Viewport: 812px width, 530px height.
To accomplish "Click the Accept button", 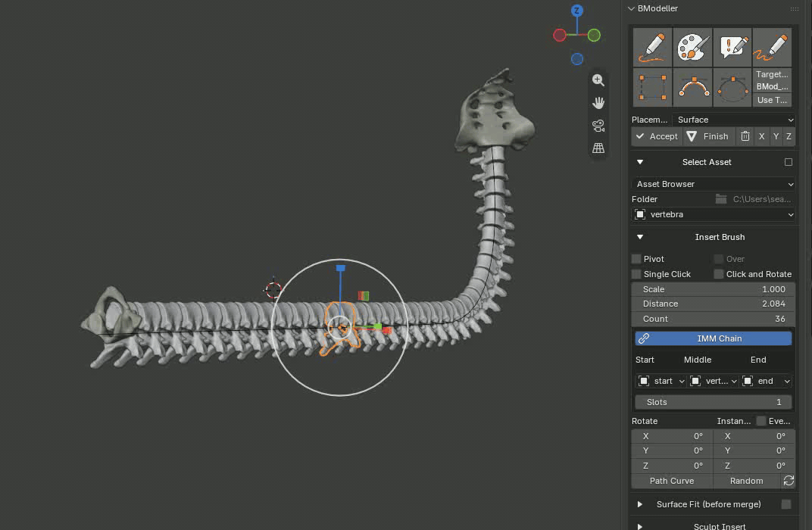I will pyautogui.click(x=657, y=136).
